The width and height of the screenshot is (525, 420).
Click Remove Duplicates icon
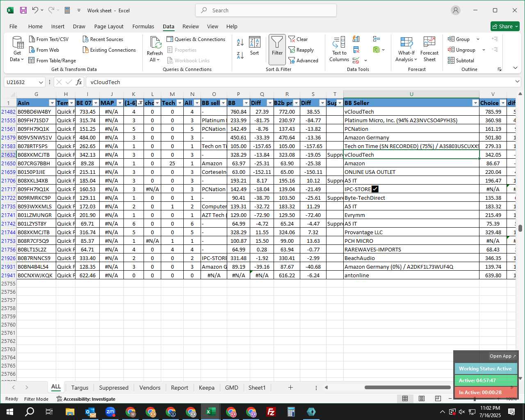pyautogui.click(x=356, y=50)
